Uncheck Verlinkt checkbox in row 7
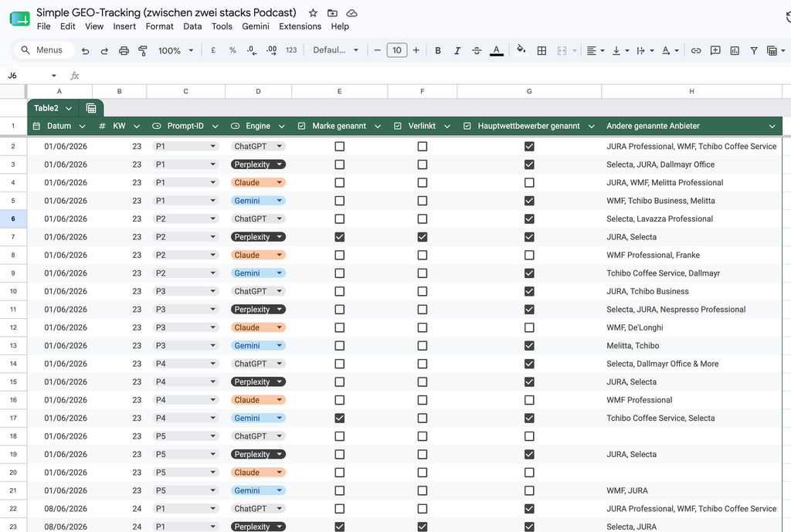Viewport: 791px width, 532px height. (423, 237)
